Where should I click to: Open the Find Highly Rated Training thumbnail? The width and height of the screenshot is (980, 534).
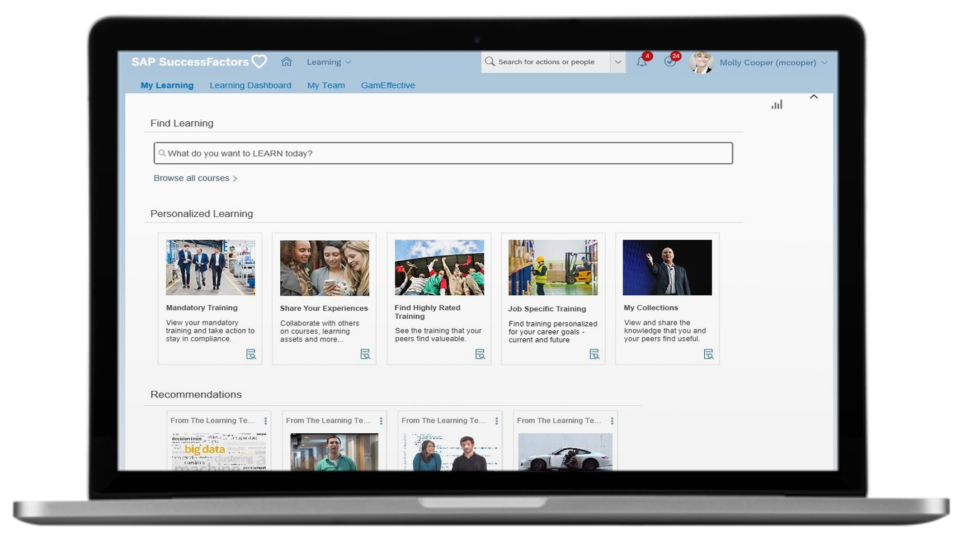pyautogui.click(x=439, y=268)
